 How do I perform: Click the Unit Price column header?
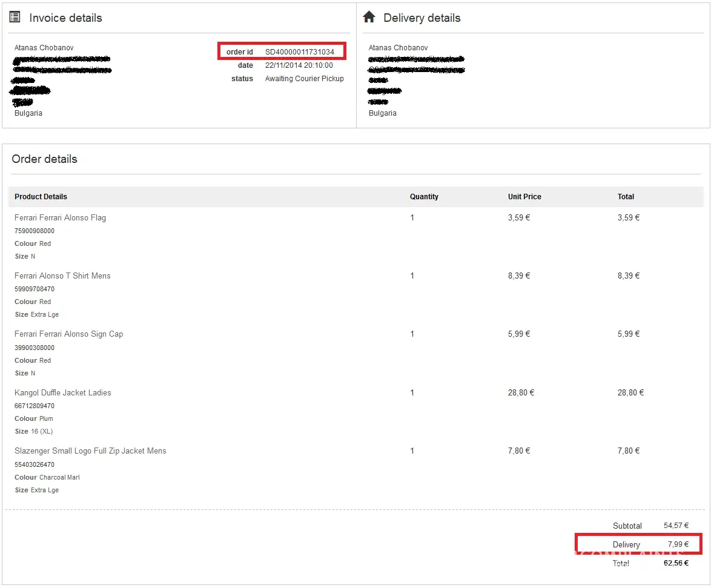[x=524, y=197]
